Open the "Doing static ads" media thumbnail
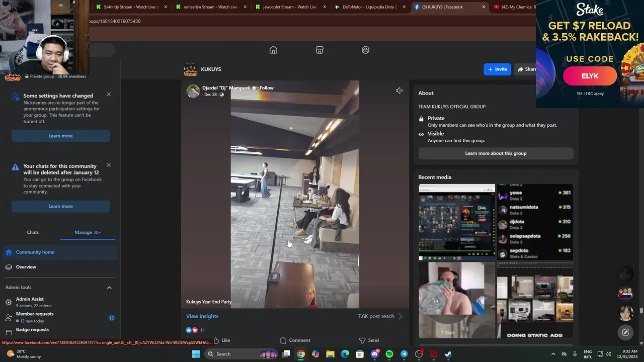 535,300
